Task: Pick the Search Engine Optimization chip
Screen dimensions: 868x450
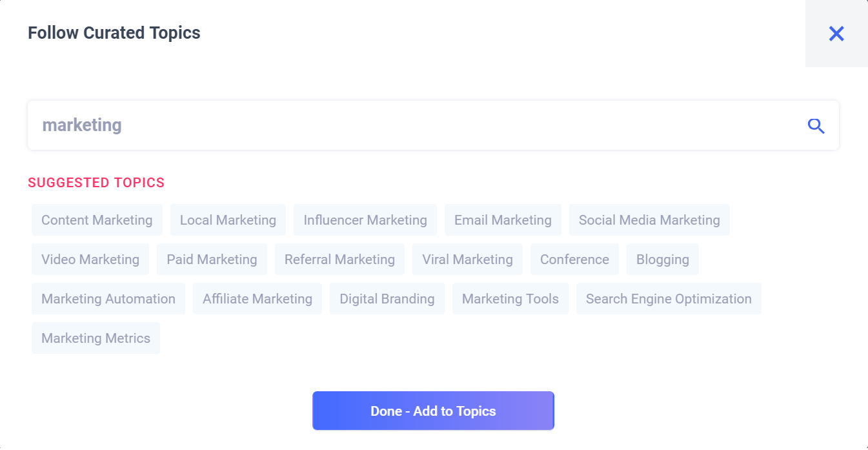Action: [x=669, y=299]
